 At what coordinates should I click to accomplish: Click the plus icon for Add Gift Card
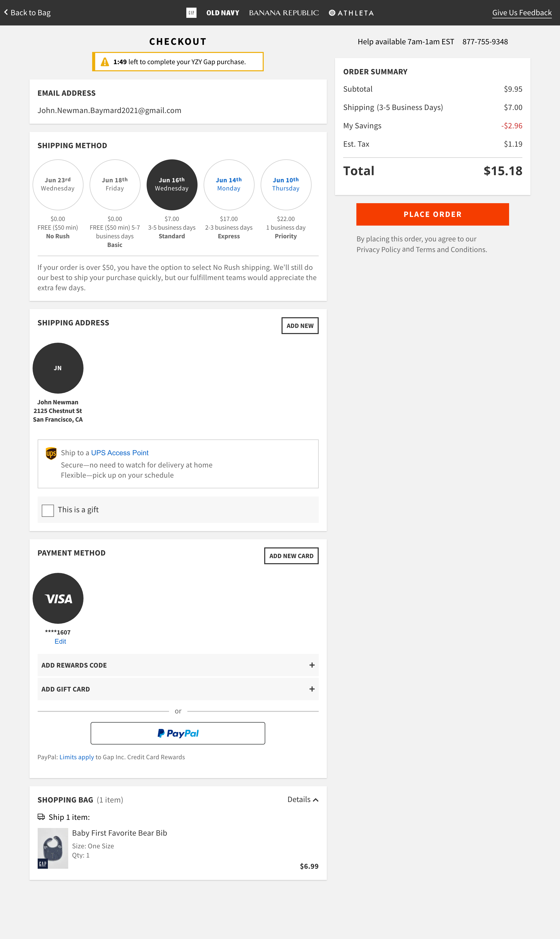tap(312, 689)
